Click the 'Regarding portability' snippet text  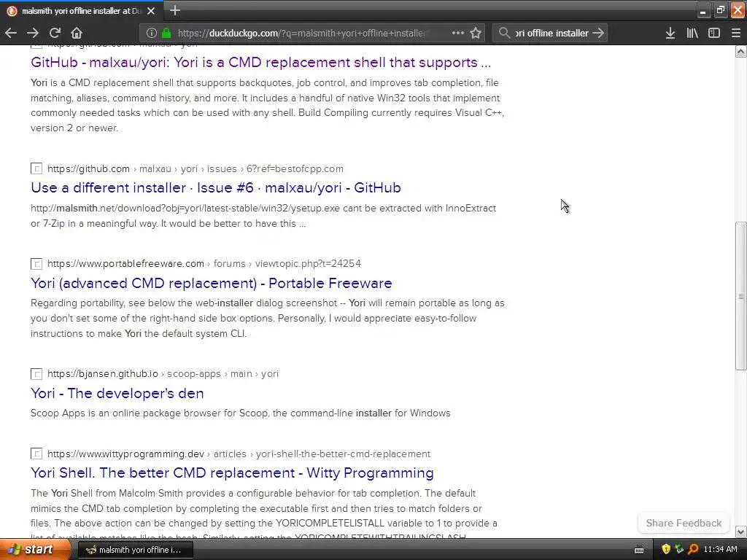click(268, 318)
